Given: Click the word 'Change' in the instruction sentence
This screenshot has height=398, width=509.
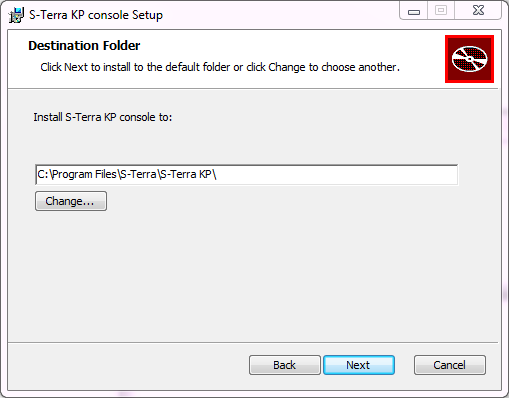Looking at the screenshot, I should pos(287,67).
